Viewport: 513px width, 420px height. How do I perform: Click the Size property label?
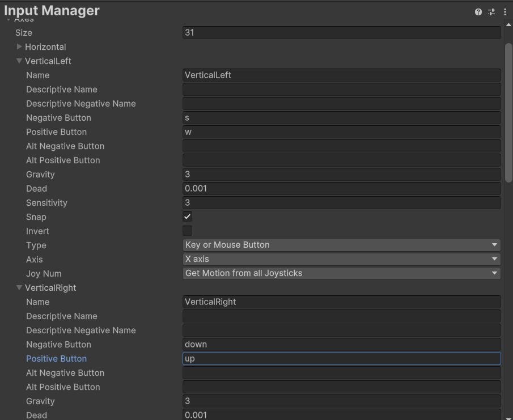click(24, 33)
